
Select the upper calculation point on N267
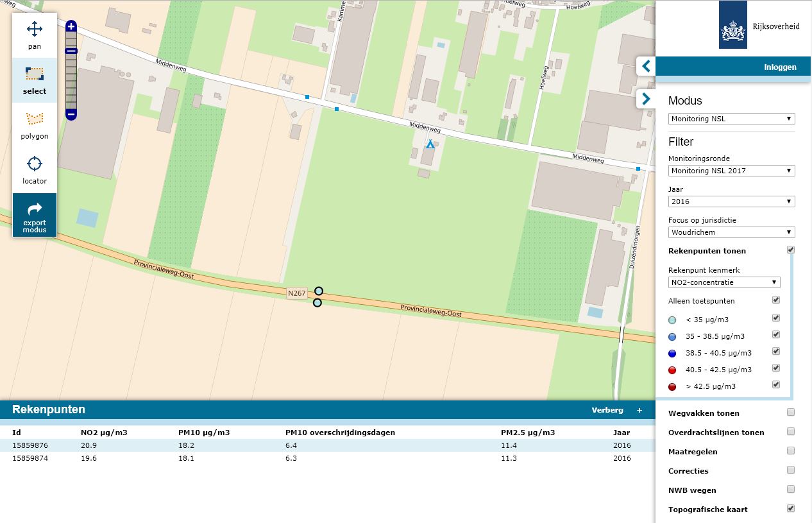pos(319,291)
